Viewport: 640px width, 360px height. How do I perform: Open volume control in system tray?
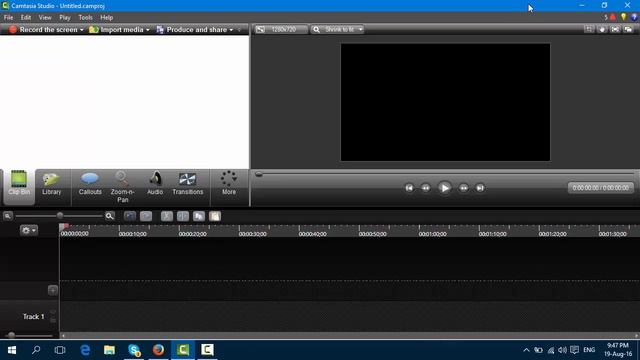[562, 350]
